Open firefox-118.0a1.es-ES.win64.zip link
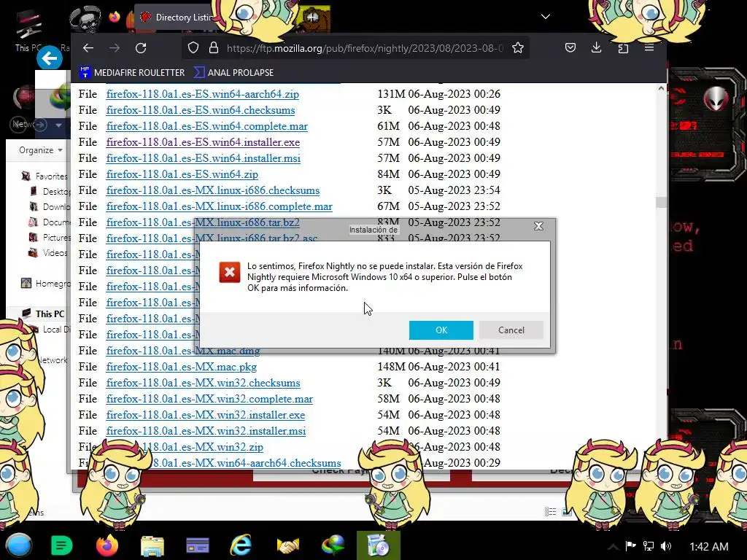The width and height of the screenshot is (747, 560). [182, 174]
